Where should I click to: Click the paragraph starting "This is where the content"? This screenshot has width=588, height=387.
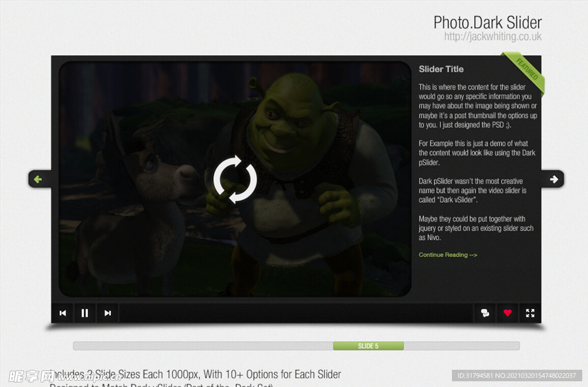(x=478, y=106)
